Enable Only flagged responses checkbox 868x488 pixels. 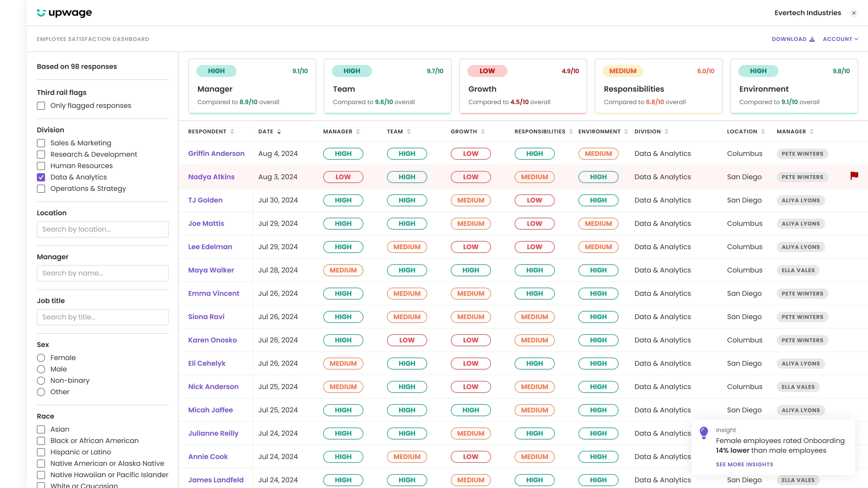pos(41,106)
